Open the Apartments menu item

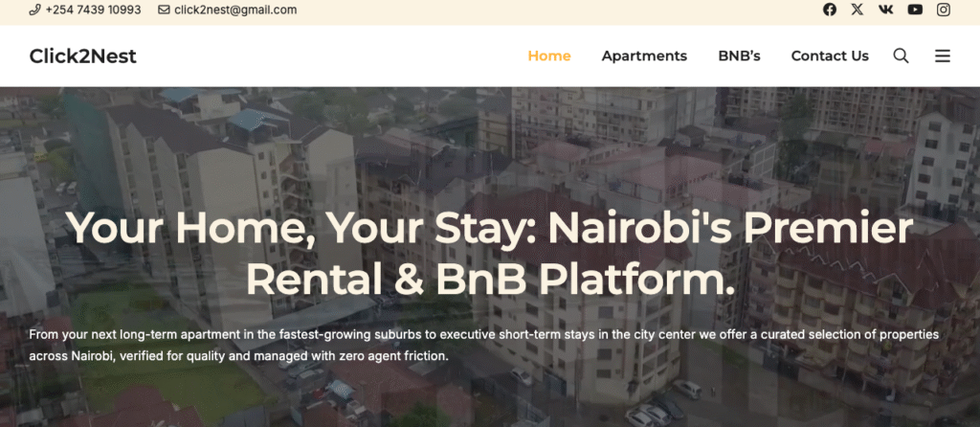(x=644, y=56)
